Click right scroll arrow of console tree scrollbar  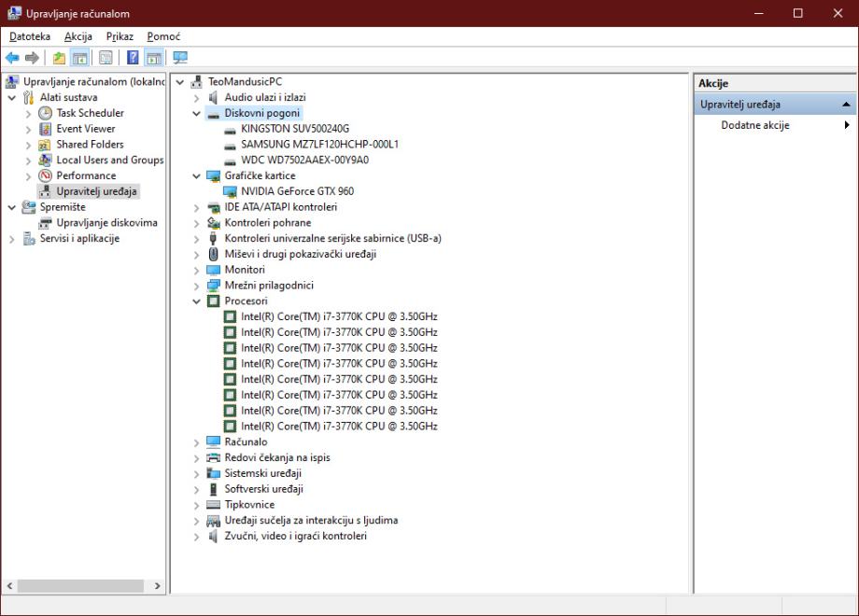pyautogui.click(x=157, y=586)
